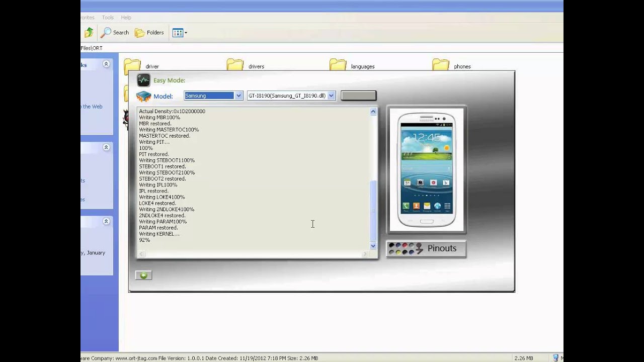This screenshot has width=644, height=362.
Task: Click 'Easy Mode:' label
Action: click(169, 80)
